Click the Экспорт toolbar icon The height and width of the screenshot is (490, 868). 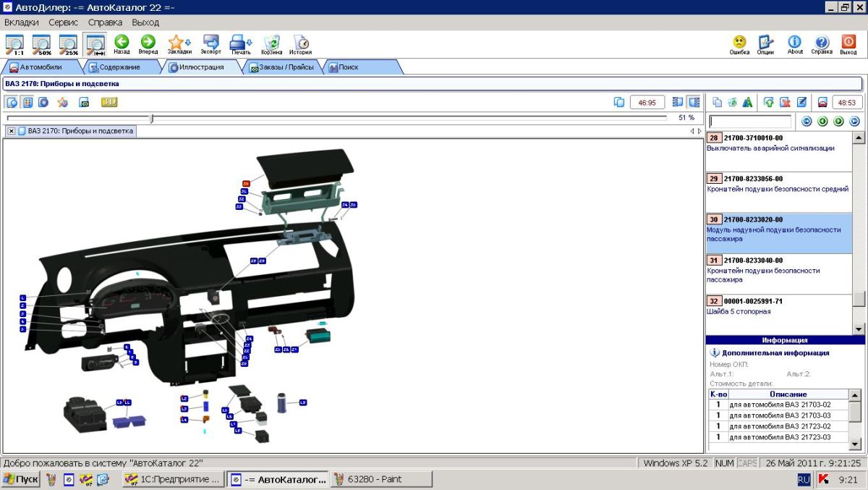pos(211,44)
